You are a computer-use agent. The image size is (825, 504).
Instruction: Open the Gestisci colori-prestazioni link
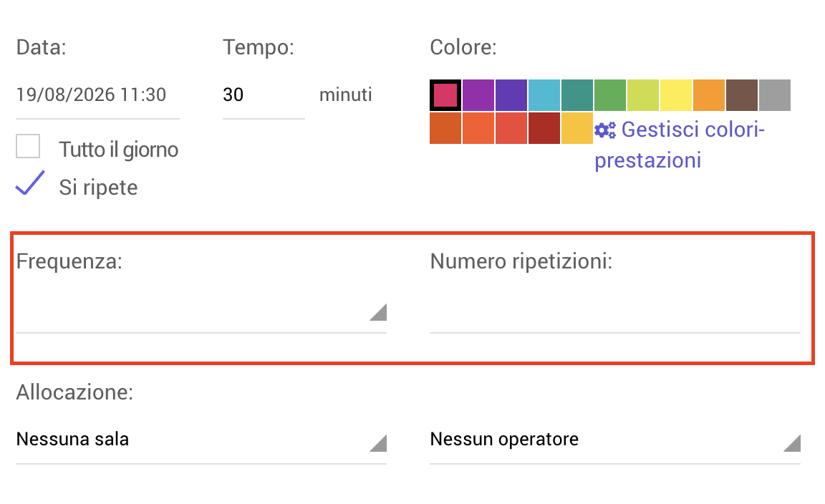pos(679,145)
